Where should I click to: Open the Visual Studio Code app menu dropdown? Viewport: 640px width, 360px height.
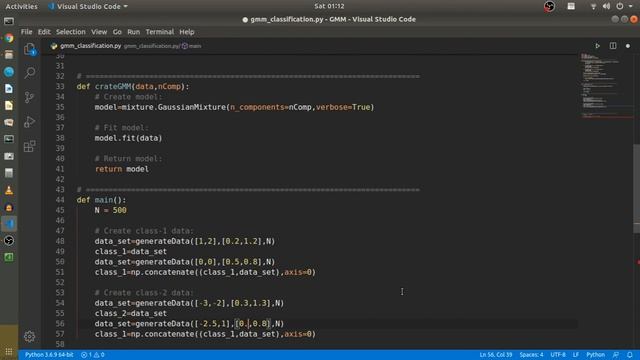87,7
